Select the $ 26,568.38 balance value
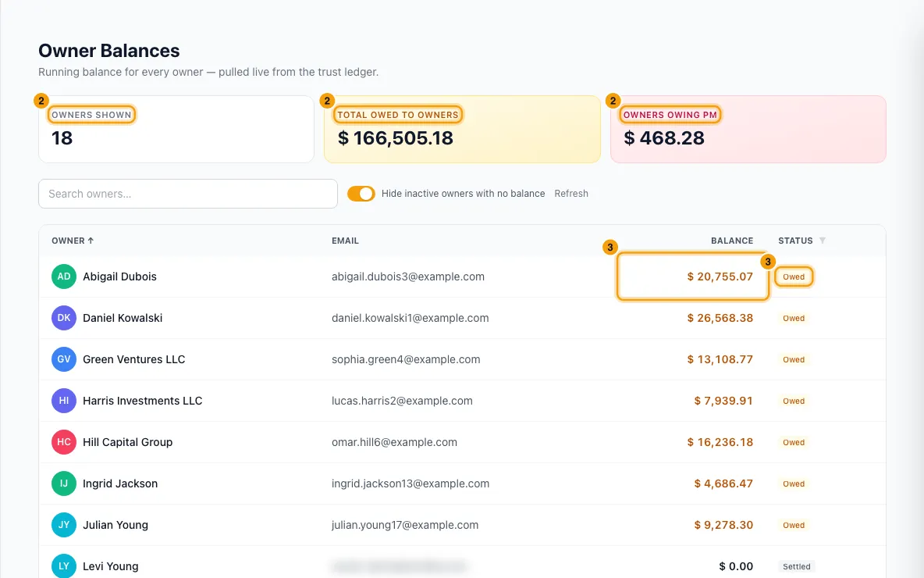This screenshot has width=924, height=578. click(720, 318)
